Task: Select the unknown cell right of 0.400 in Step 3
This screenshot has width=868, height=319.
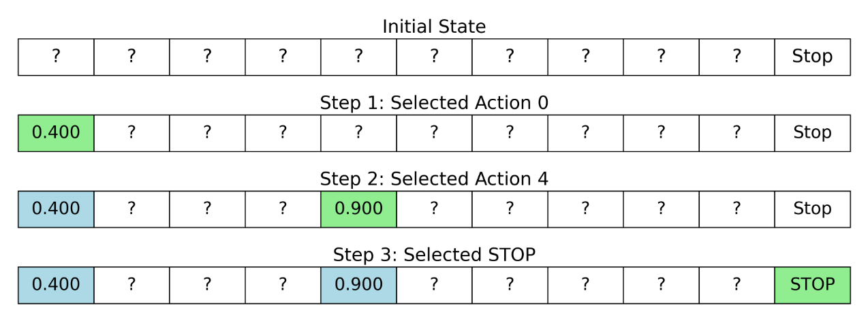Action: (x=131, y=285)
